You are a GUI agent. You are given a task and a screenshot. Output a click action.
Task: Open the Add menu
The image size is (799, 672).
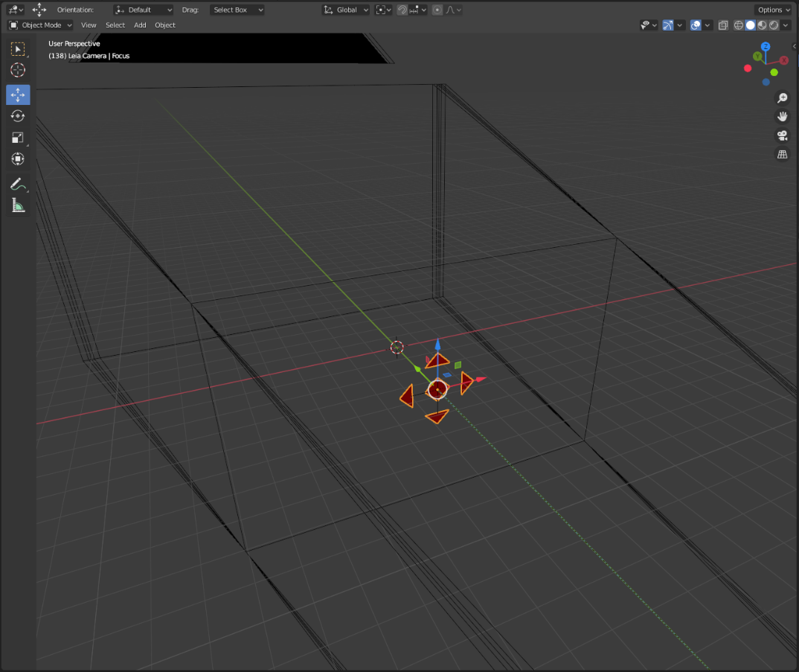140,25
